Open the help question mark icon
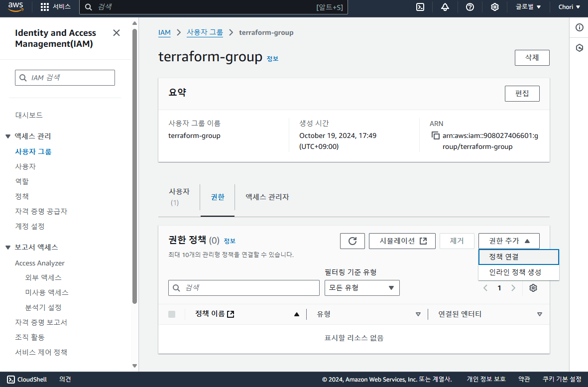The image size is (588, 387). point(470,7)
